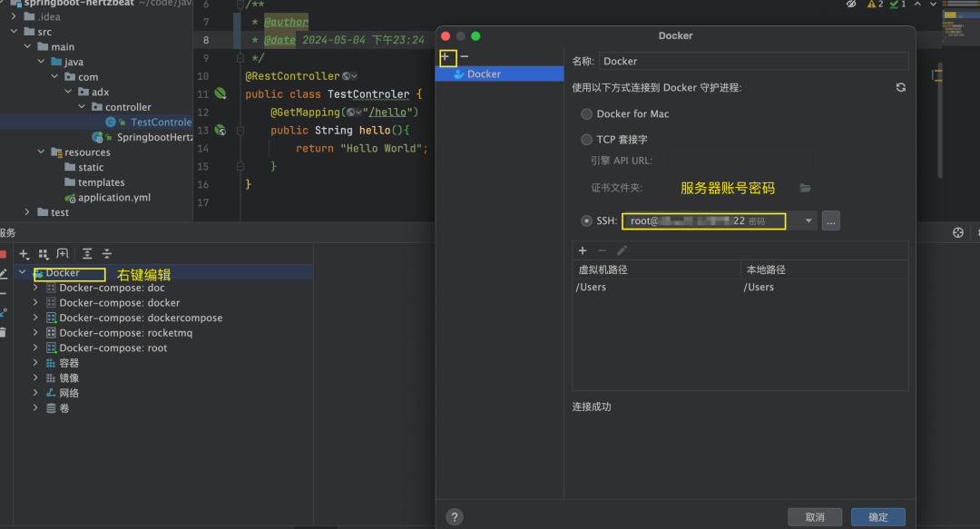Add a new path mapping row
Image resolution: width=980 pixels, height=529 pixels.
(x=583, y=250)
